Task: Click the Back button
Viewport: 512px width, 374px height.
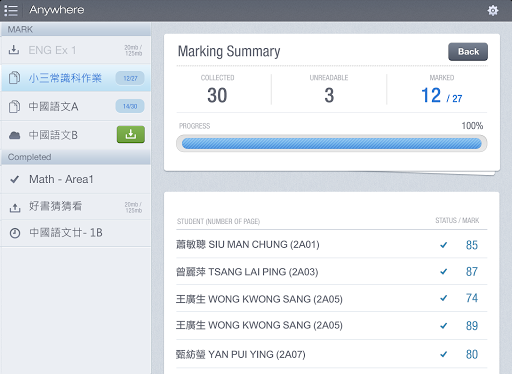Action: pyautogui.click(x=468, y=52)
